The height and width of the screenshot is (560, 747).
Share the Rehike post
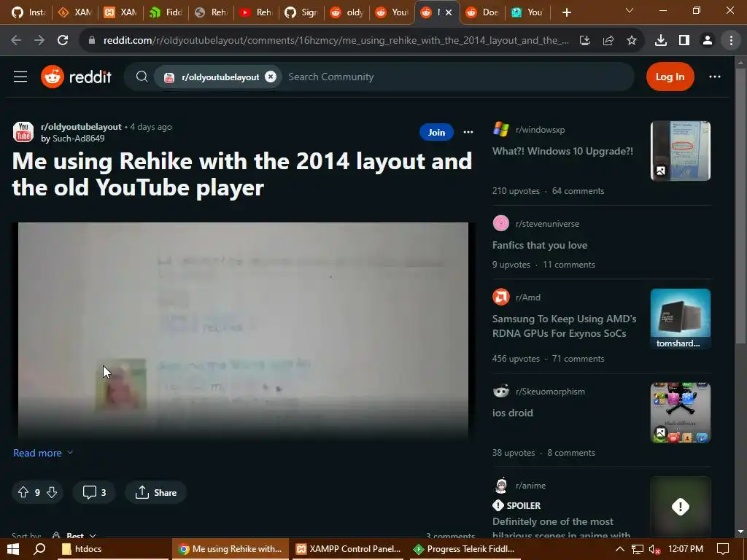click(x=156, y=492)
